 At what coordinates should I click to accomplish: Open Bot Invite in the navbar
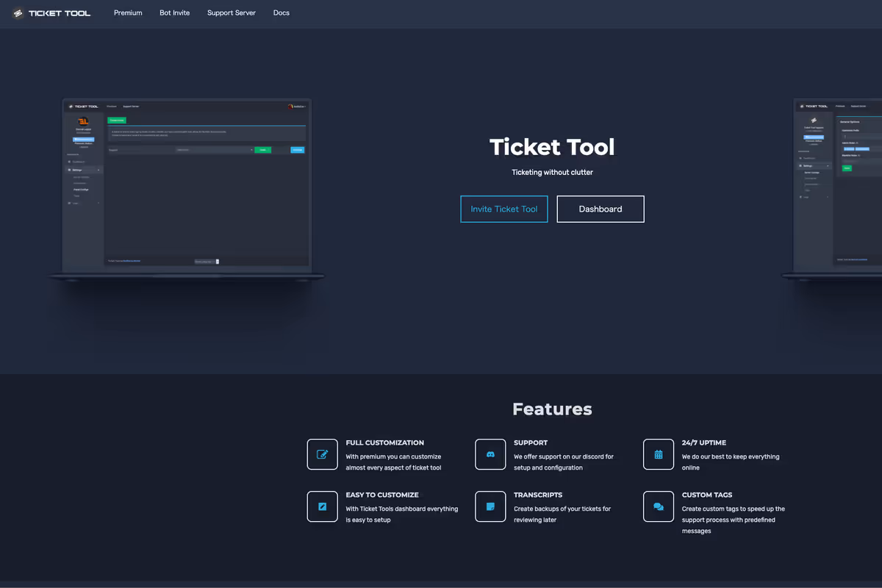[x=175, y=13]
